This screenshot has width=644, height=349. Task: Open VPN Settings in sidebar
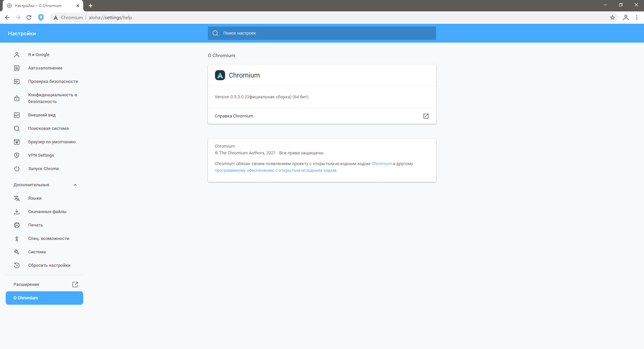[x=41, y=155]
